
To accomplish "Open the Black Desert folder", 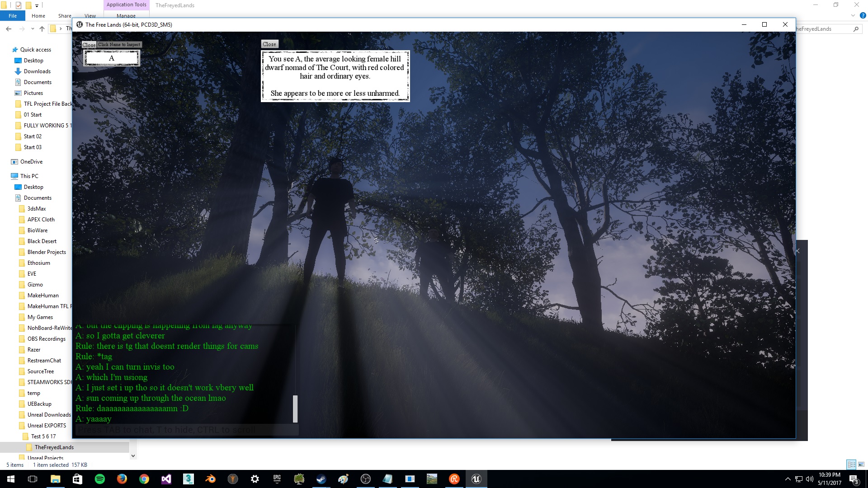I will pyautogui.click(x=42, y=241).
